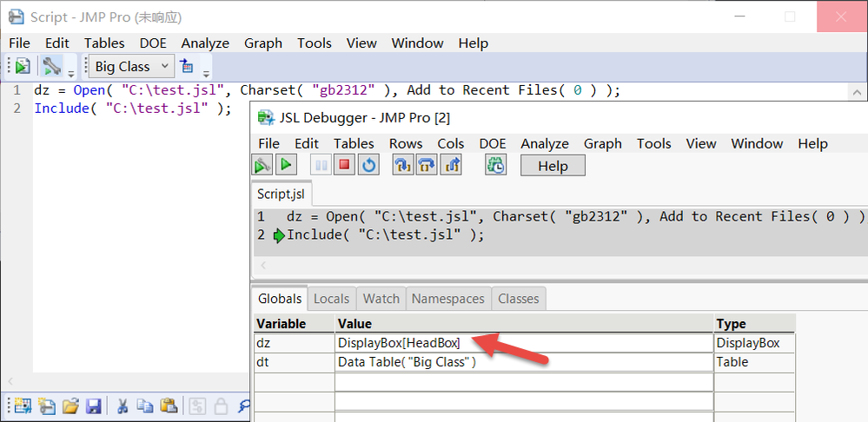Click Run Script icon in main toolbar
This screenshot has height=422, width=868.
23,66
